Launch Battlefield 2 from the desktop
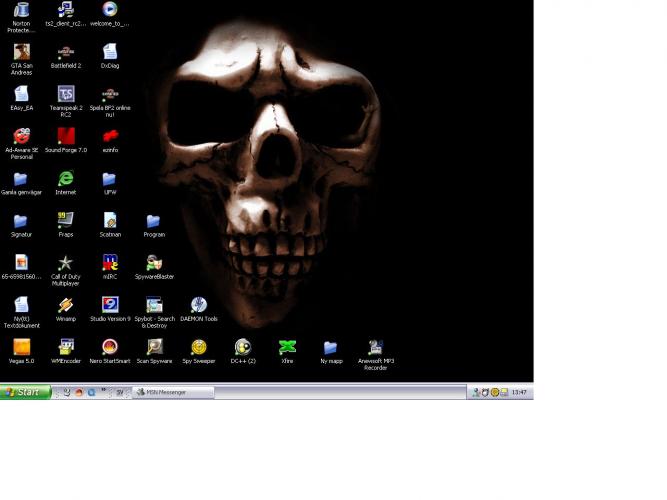The height and width of the screenshot is (500, 667). (66, 52)
